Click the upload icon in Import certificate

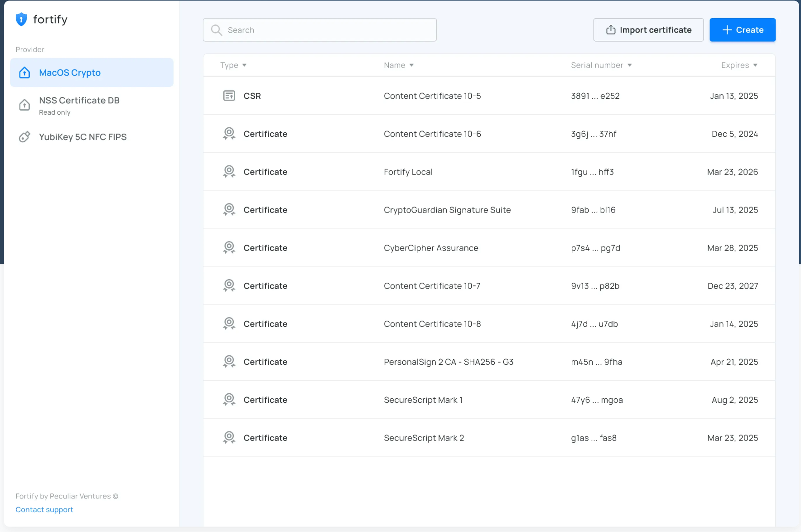coord(611,30)
